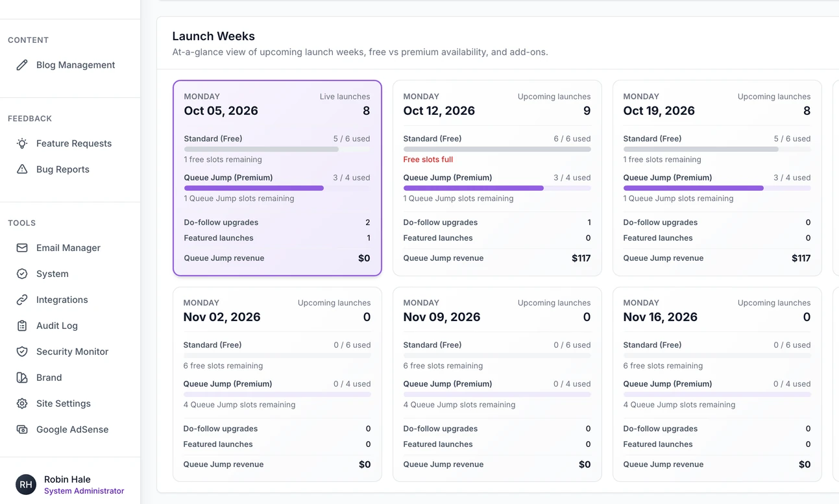
Task: Click the Oct 12 "$117" revenue value
Action: click(x=581, y=258)
